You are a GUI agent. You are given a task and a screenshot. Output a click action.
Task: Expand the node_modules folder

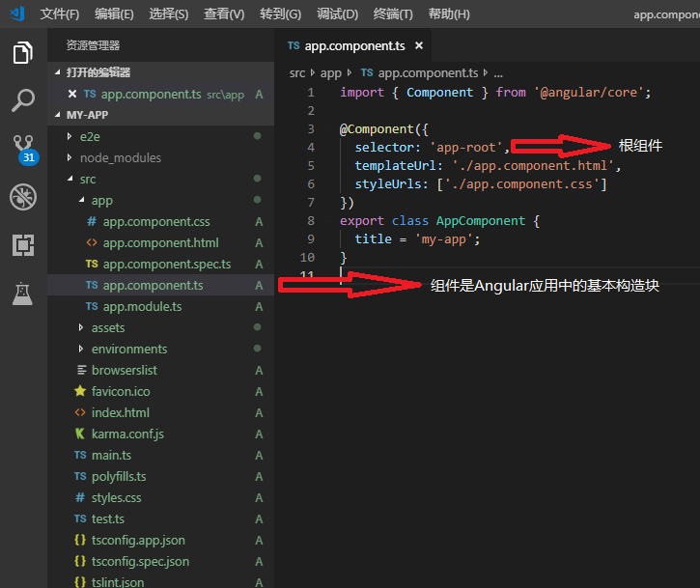160,157
